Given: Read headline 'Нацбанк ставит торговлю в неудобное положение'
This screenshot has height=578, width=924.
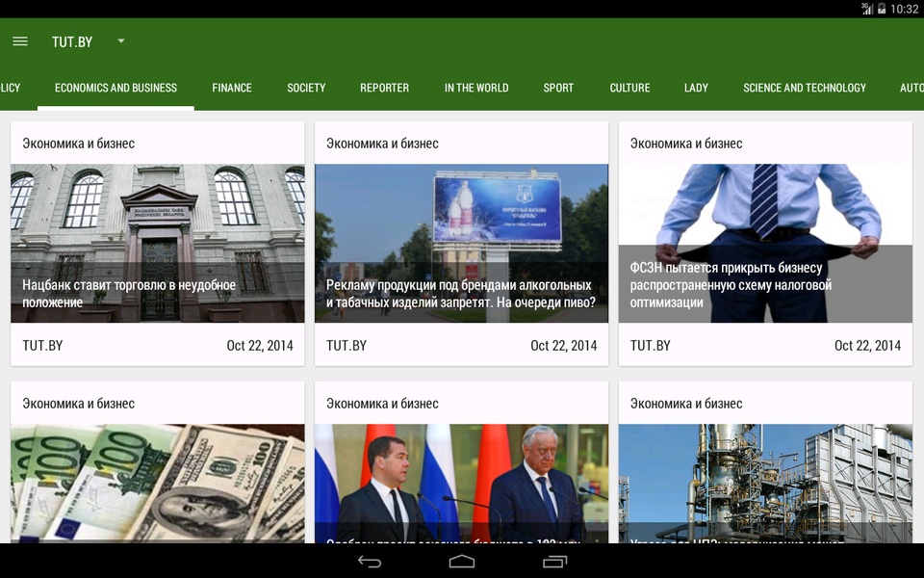Looking at the screenshot, I should click(129, 294).
